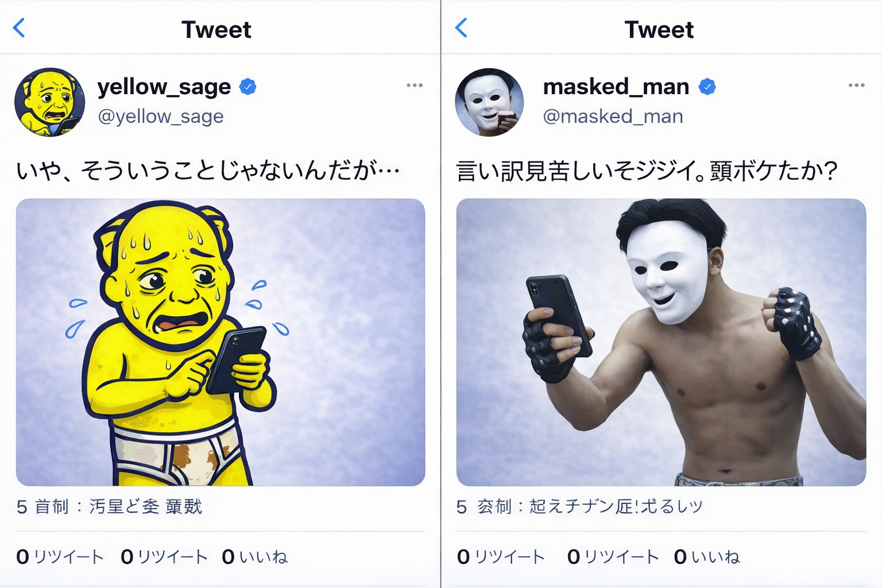The height and width of the screenshot is (588, 882).
Task: Go back from the yellow_sage tweet
Action: 20,28
